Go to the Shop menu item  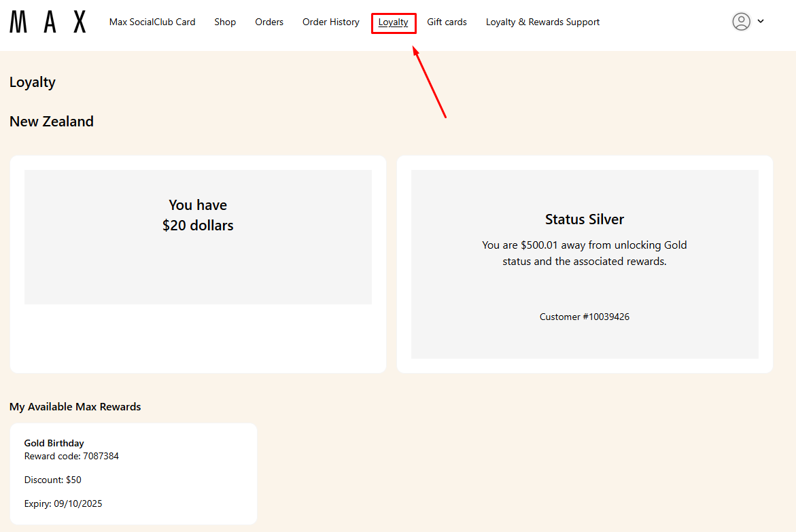(225, 22)
